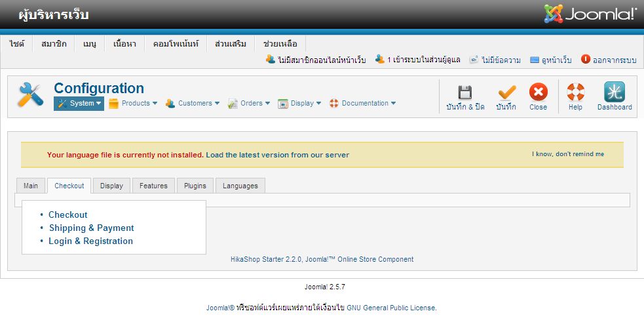Click the Display window icon

(x=283, y=104)
